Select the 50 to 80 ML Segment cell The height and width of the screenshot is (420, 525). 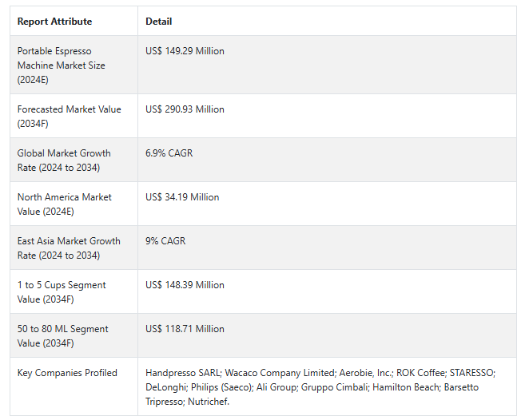pyautogui.click(x=74, y=335)
